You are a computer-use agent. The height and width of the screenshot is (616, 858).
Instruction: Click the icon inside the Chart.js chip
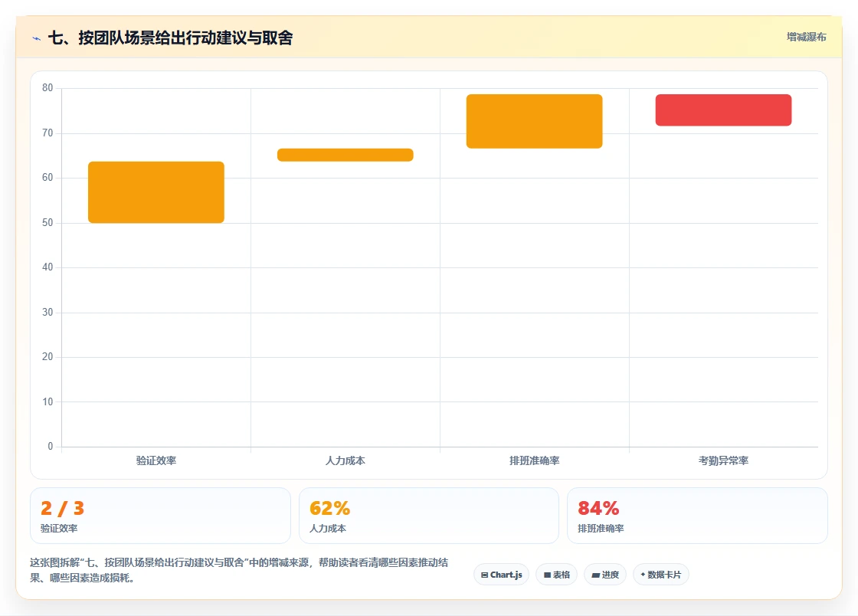484,575
